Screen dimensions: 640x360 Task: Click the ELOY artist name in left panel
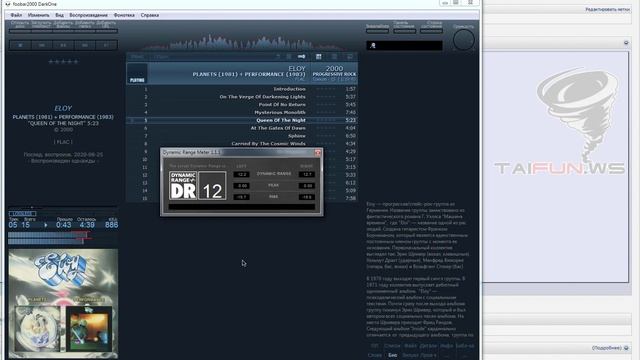coord(63,109)
